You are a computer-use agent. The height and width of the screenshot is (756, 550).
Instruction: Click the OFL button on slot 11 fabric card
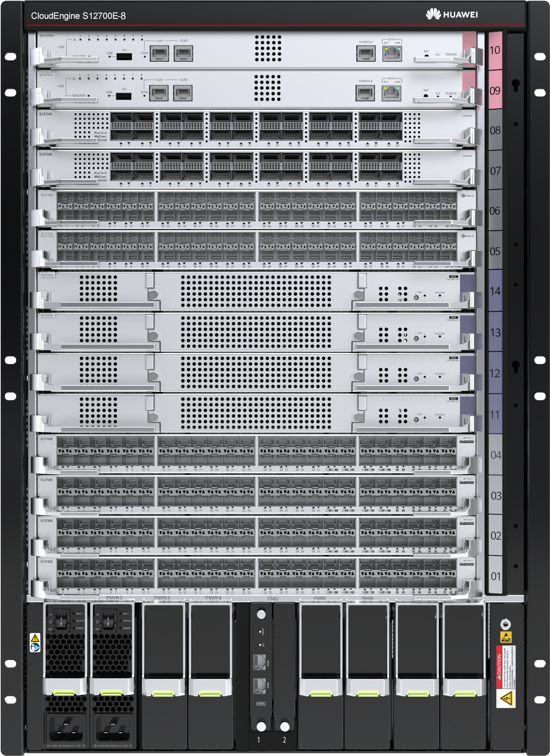(x=416, y=419)
